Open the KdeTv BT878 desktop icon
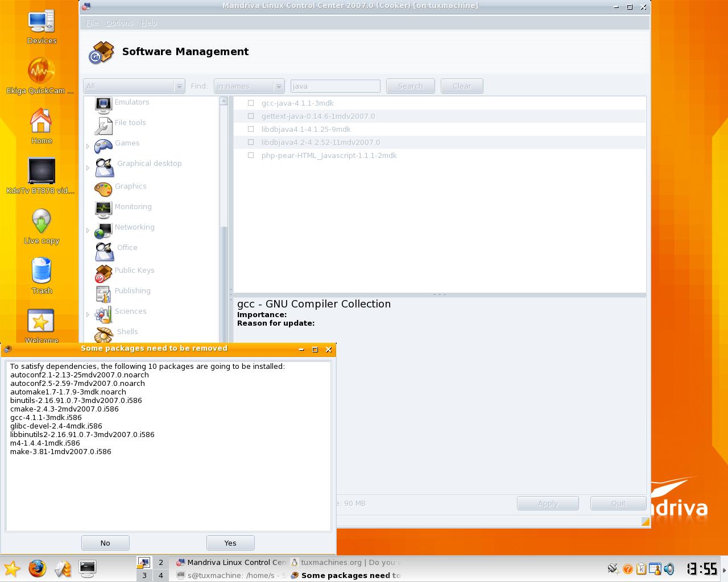 42,171
